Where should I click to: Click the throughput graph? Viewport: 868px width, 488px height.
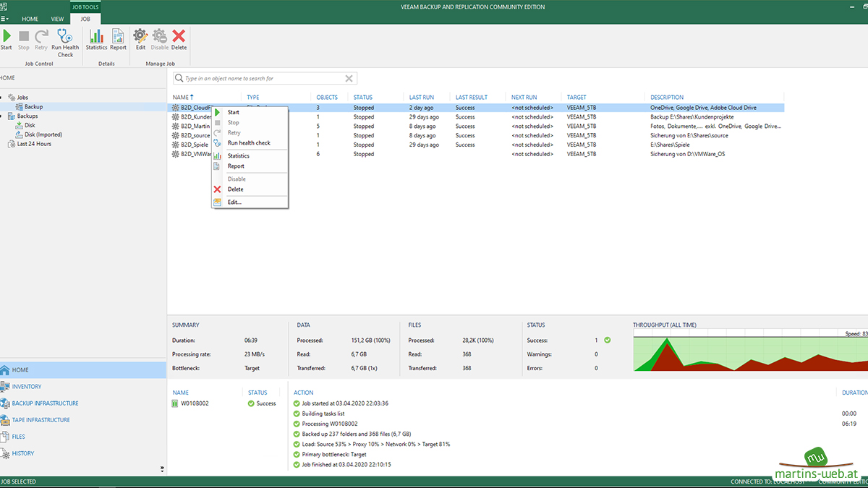click(750, 353)
